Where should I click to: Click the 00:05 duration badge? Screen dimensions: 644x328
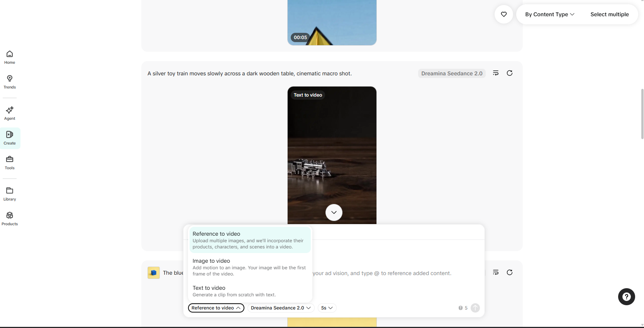coord(300,37)
